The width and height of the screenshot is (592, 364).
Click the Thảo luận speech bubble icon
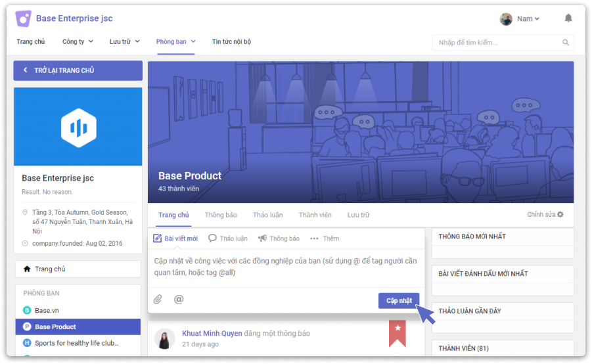213,239
